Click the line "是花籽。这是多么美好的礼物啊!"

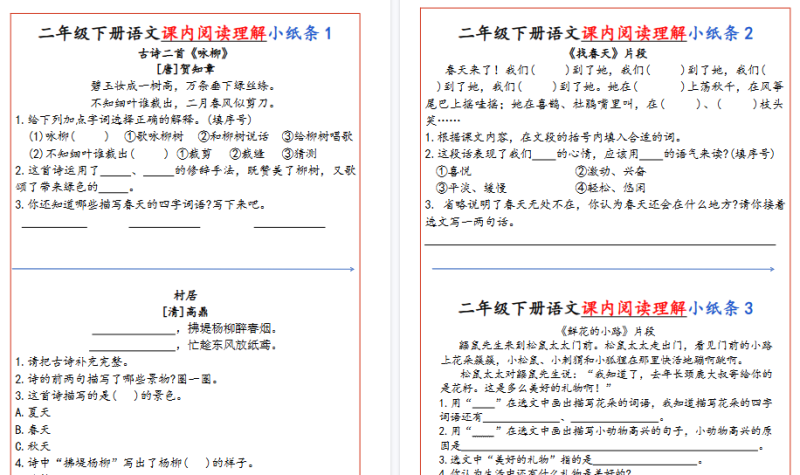(x=526, y=388)
